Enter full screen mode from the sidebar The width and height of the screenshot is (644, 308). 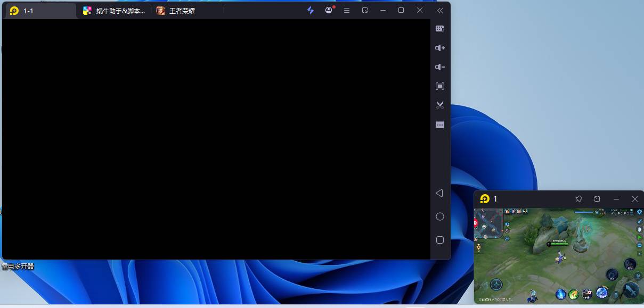[439, 86]
